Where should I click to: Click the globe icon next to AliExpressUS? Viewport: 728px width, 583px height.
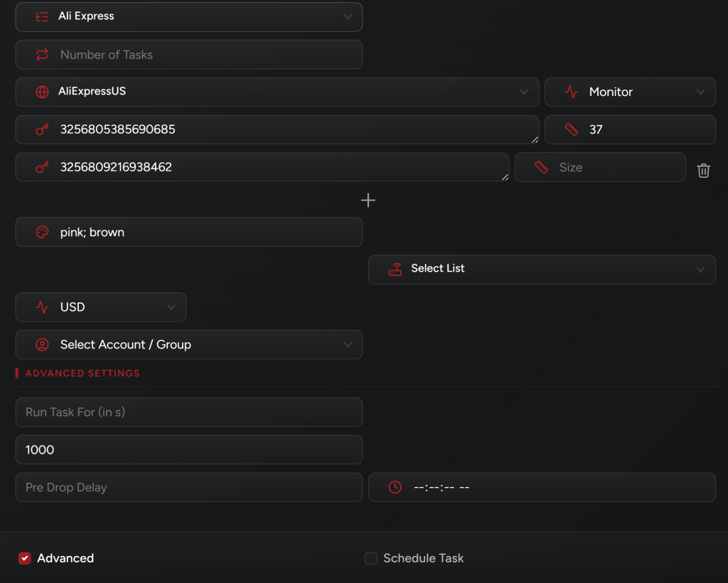point(43,92)
